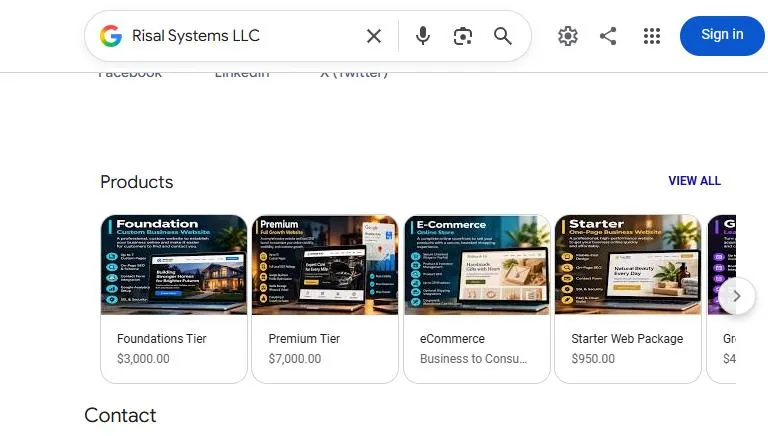
Task: Click the $3,000.00 price
Action: [143, 359]
